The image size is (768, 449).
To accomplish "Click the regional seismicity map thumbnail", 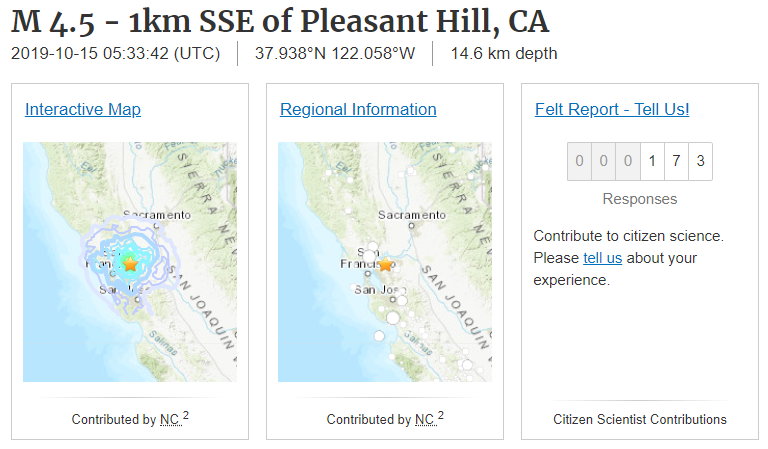I will coord(385,262).
